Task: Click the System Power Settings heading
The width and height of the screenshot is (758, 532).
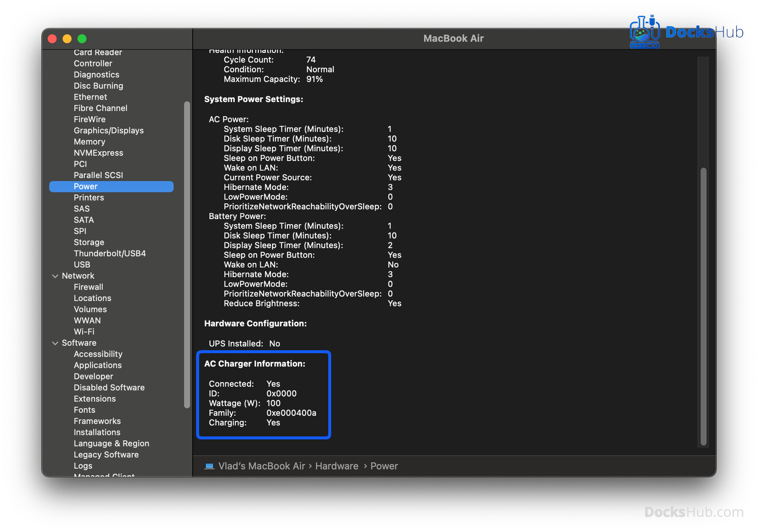Action: tap(254, 100)
